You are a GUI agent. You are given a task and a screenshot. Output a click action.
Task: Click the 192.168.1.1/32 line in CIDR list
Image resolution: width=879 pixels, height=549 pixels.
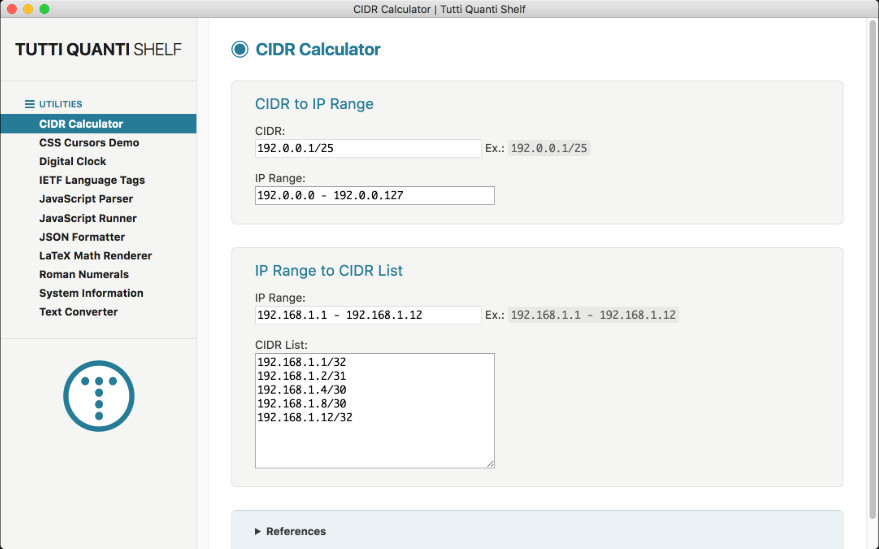click(302, 362)
